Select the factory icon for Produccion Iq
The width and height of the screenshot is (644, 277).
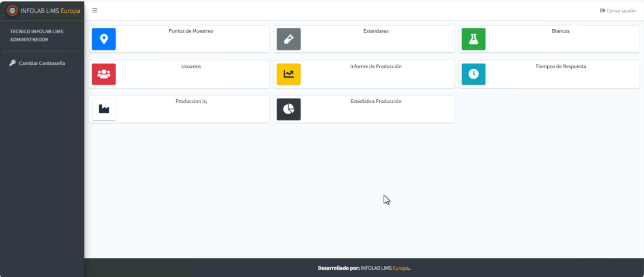(x=104, y=109)
